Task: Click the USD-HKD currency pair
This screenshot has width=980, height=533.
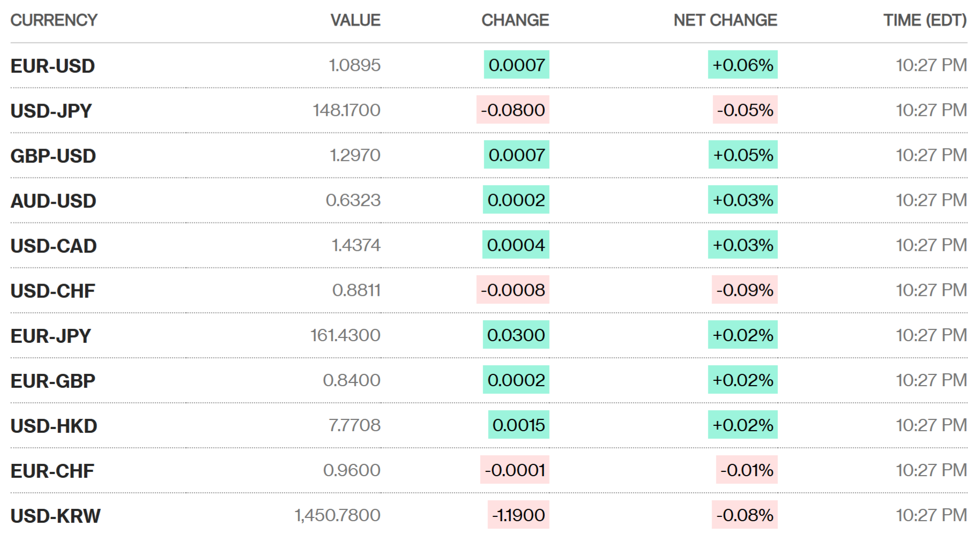Action: pos(54,426)
